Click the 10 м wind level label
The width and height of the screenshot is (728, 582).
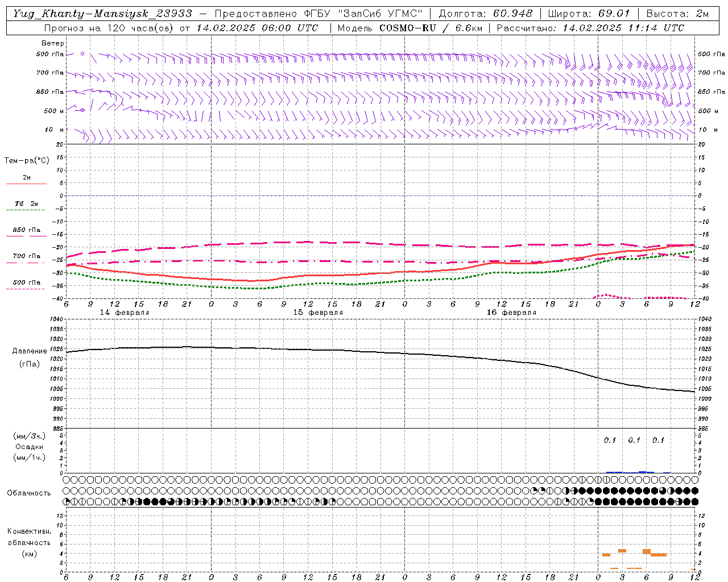click(x=54, y=130)
